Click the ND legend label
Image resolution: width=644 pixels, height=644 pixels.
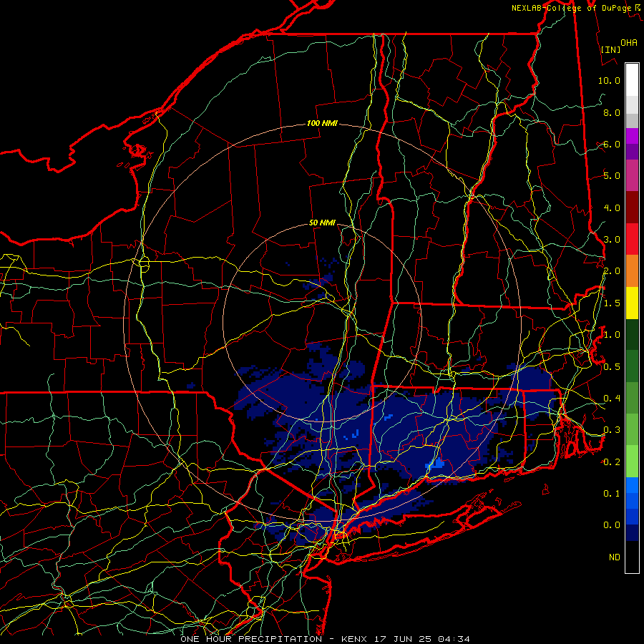tap(615, 557)
